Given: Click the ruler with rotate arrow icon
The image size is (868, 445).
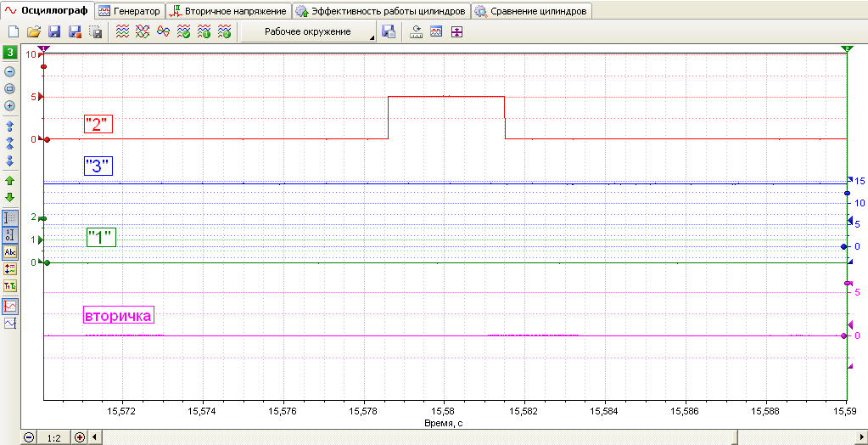Looking at the screenshot, I should (x=417, y=31).
